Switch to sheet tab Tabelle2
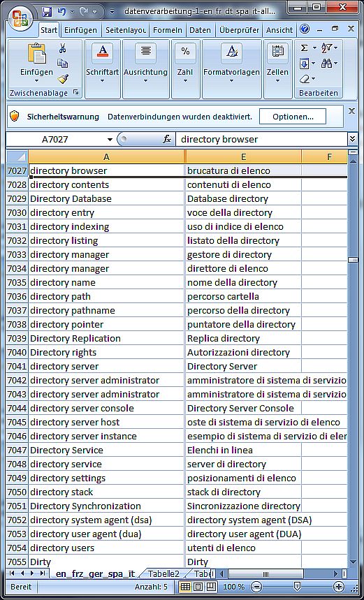Screen dimensions: 364x600 (x=163, y=573)
